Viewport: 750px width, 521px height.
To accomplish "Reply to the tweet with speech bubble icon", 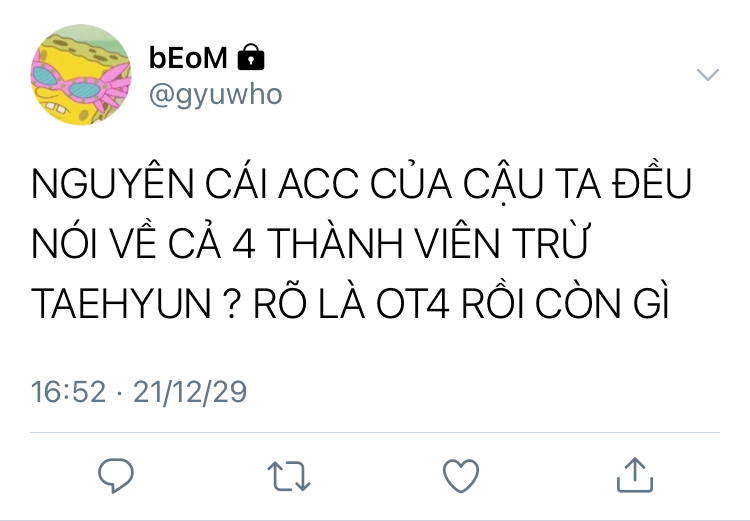I will pos(116,475).
